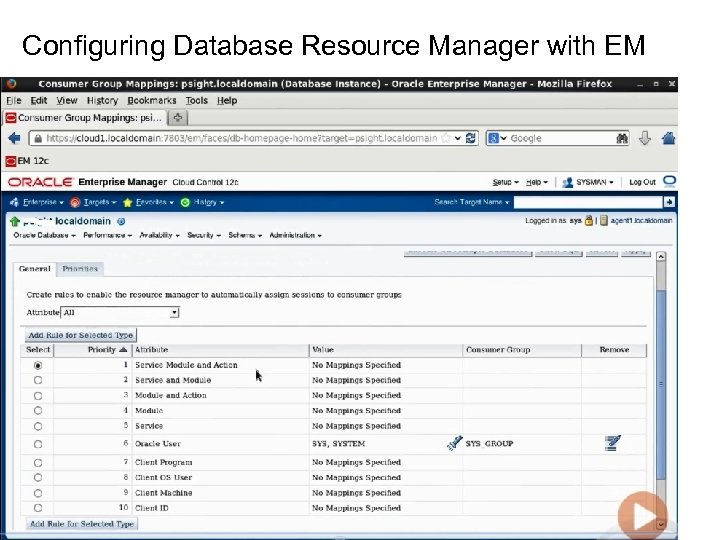This screenshot has height=540, width=720.
Task: Open the Attribute All combo box
Action: [120, 313]
